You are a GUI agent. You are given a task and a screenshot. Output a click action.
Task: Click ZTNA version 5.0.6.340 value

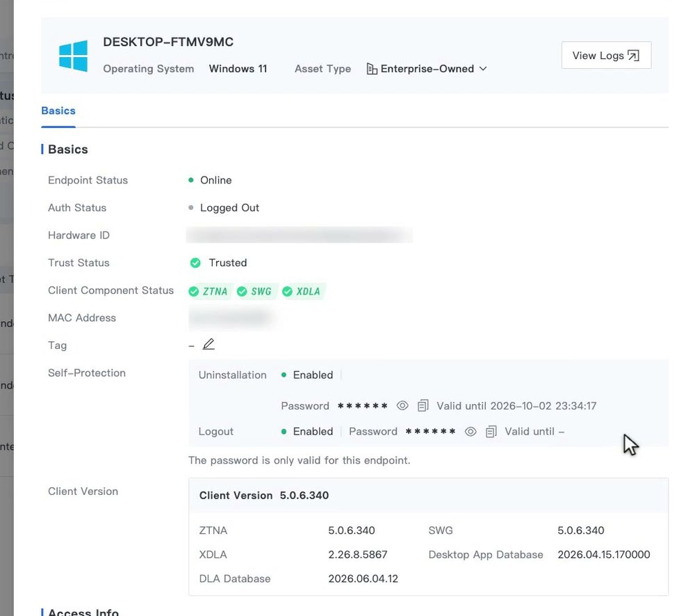point(352,530)
